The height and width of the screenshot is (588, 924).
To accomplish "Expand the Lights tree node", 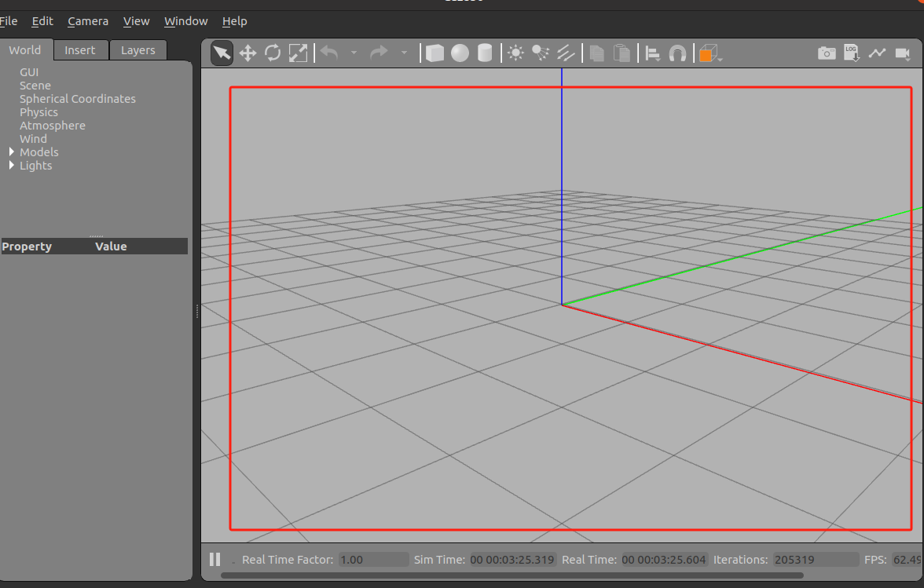I will [x=11, y=166].
